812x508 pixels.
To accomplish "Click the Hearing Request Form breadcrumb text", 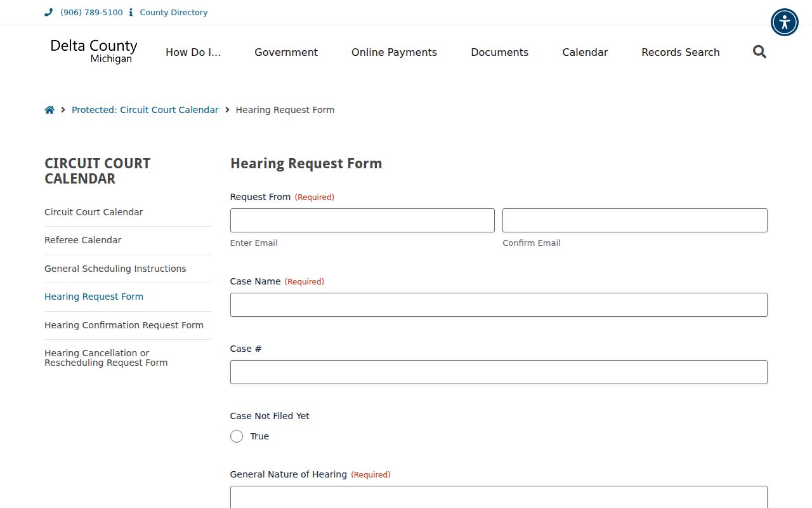I will point(285,110).
